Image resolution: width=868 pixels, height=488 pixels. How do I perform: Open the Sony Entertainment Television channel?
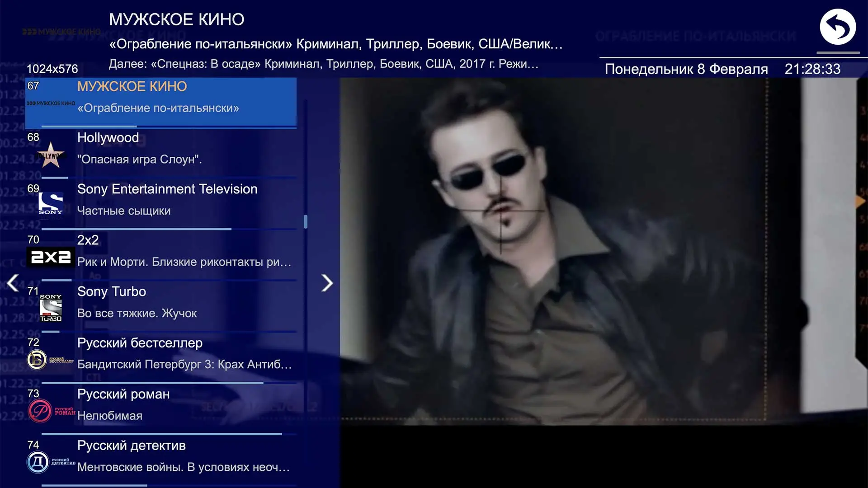pyautogui.click(x=167, y=189)
